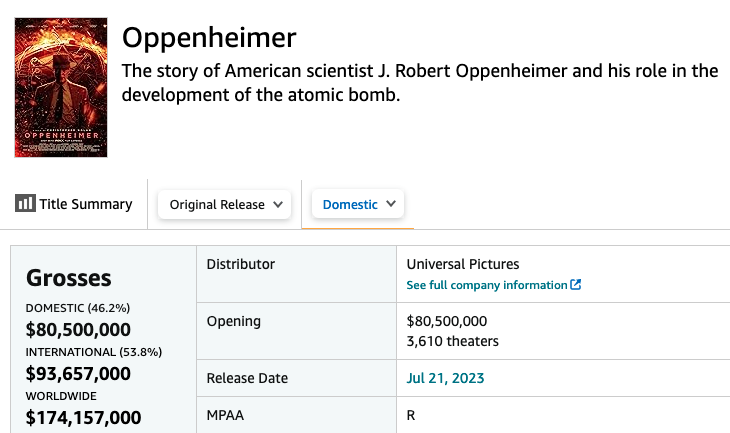Image resolution: width=730 pixels, height=433 pixels.
Task: Click the movie description paragraph
Action: pos(420,83)
